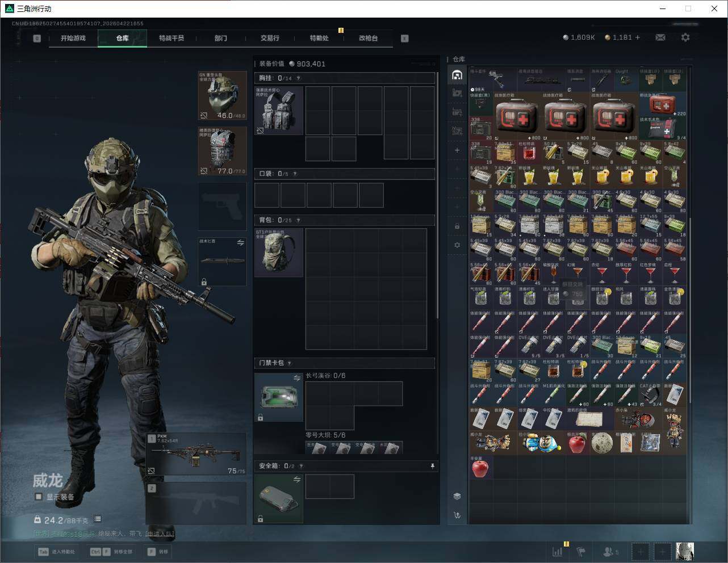Click the 威龙 operator name
Image resolution: width=728 pixels, height=563 pixels.
point(48,480)
